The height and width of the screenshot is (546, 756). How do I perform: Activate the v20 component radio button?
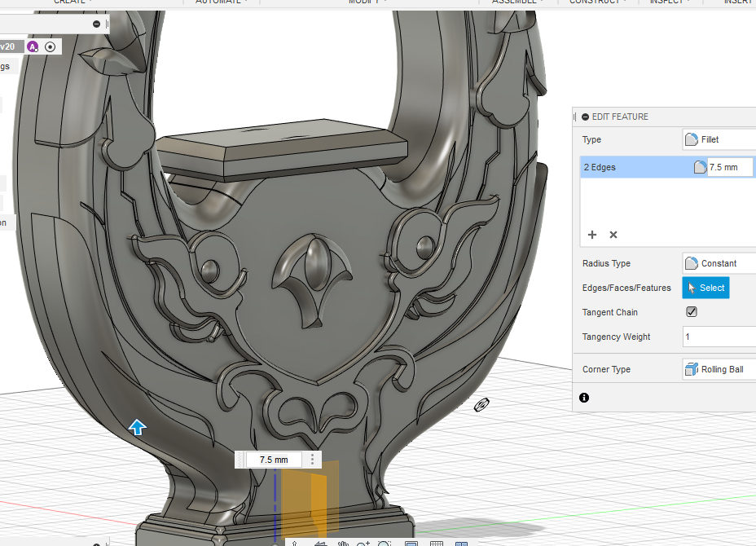(51, 46)
